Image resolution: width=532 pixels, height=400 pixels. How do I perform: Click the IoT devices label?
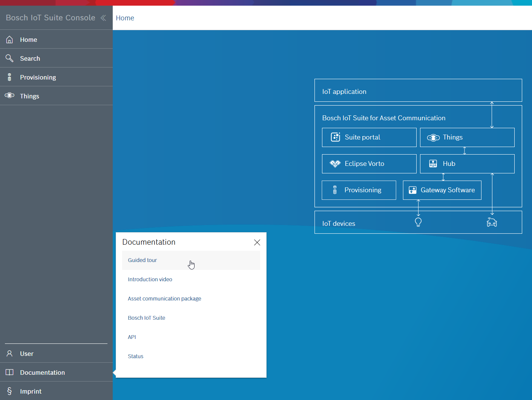click(339, 224)
